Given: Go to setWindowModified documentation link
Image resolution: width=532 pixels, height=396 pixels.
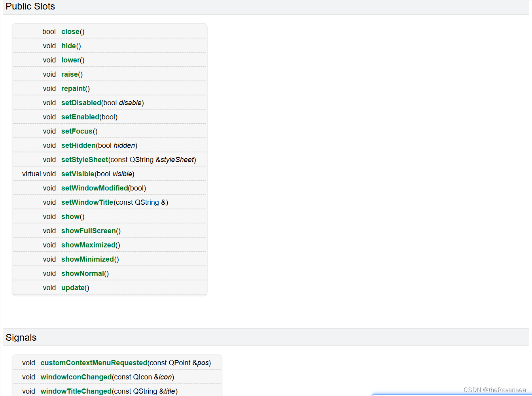Looking at the screenshot, I should point(95,188).
